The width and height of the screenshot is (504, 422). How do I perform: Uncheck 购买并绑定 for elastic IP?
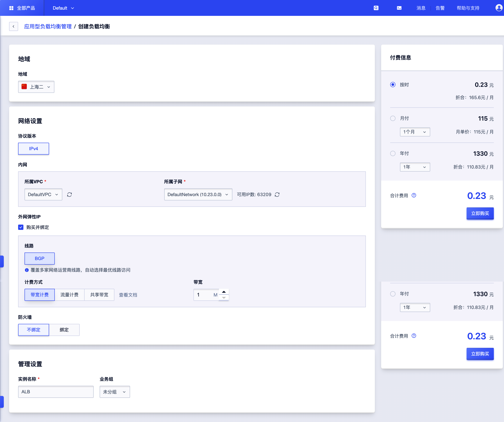pos(21,227)
